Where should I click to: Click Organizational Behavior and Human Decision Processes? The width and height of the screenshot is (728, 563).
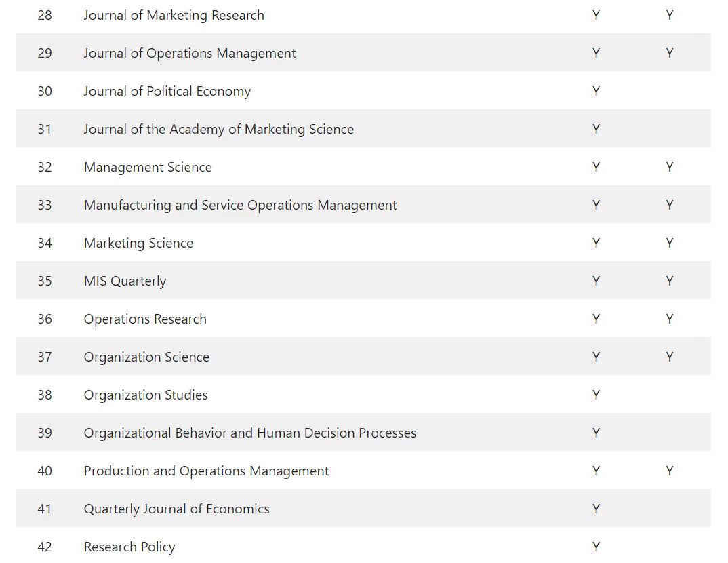point(250,433)
